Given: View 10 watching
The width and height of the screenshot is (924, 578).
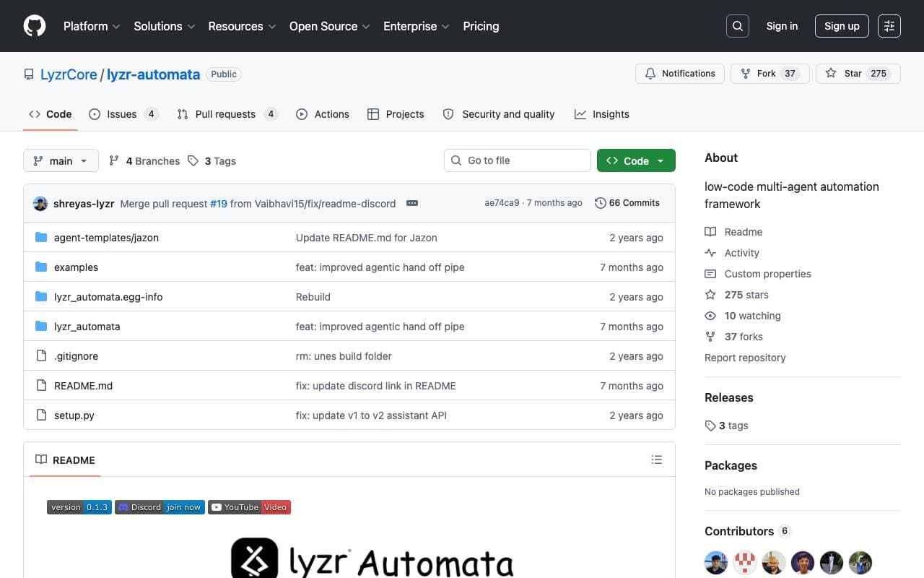Looking at the screenshot, I should click(x=743, y=316).
